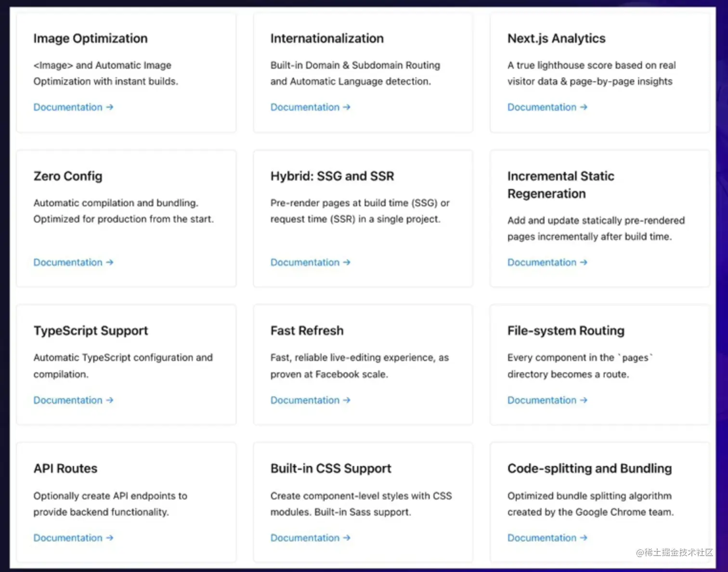Open Zero Config Documentation link
The image size is (728, 572).
(73, 262)
